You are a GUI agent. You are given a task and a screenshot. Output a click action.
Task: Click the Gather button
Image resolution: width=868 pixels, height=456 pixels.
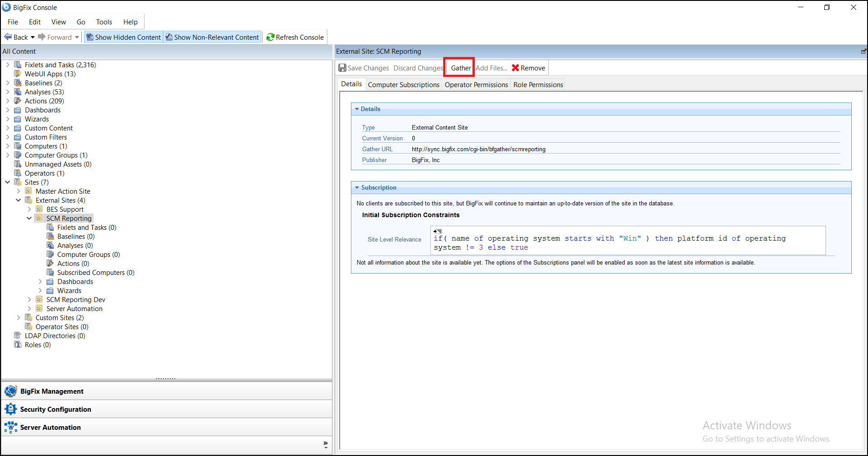460,68
